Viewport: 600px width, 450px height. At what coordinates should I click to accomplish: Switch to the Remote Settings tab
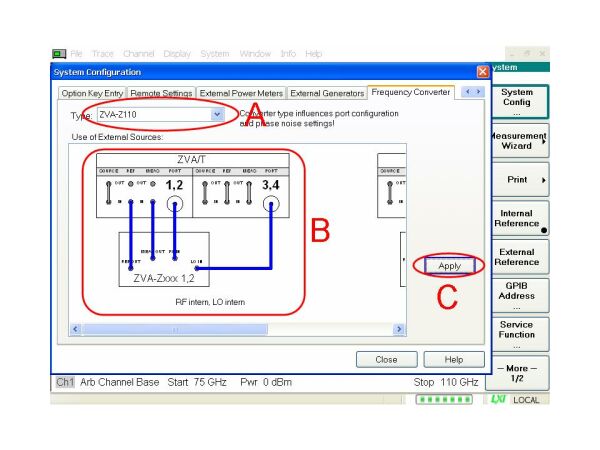pyautogui.click(x=161, y=93)
